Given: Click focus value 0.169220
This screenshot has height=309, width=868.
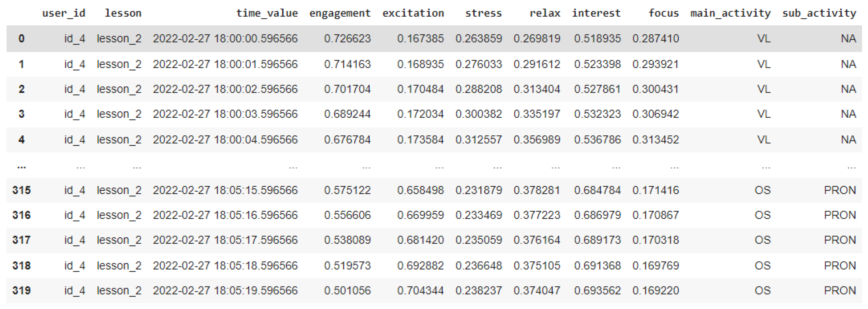Looking at the screenshot, I should click(x=655, y=291).
